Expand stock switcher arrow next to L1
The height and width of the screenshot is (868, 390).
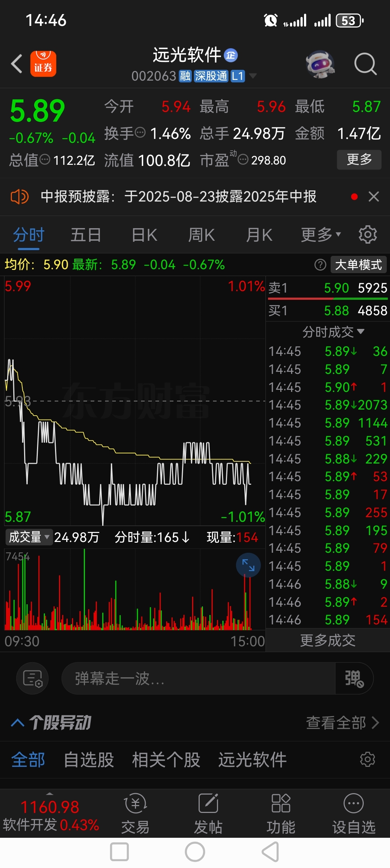point(253,76)
